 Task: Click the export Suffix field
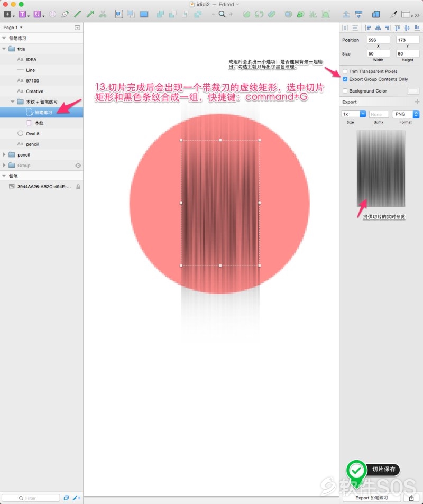379,114
